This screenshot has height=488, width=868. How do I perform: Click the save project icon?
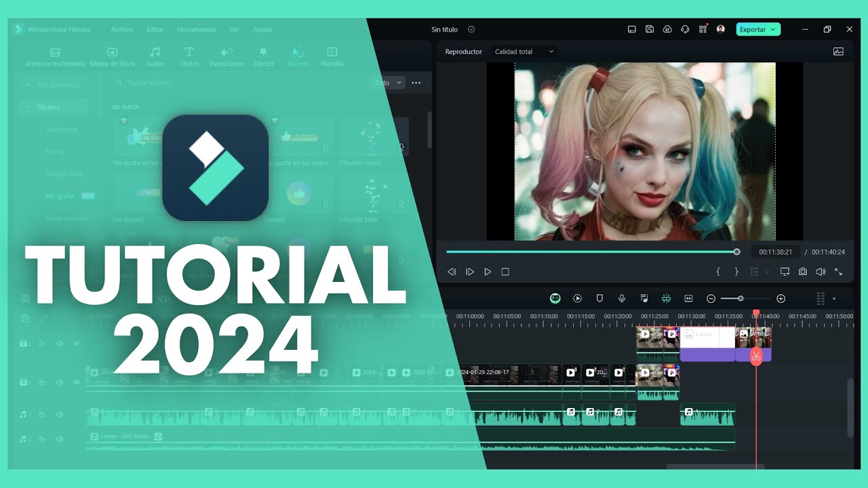[x=650, y=29]
